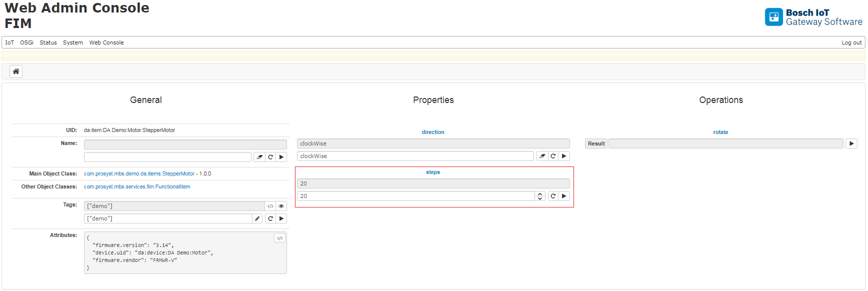
Task: Click the down arrow of the steps number stepper
Action: tap(539, 198)
